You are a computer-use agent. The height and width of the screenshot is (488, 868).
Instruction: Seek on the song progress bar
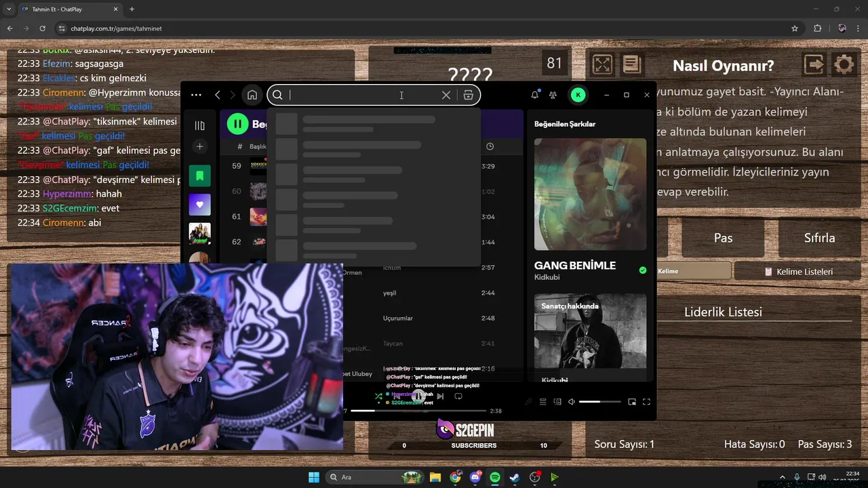[x=418, y=411]
